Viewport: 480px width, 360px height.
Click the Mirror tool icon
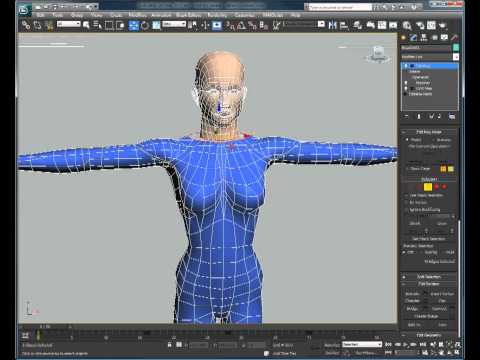tap(332, 25)
